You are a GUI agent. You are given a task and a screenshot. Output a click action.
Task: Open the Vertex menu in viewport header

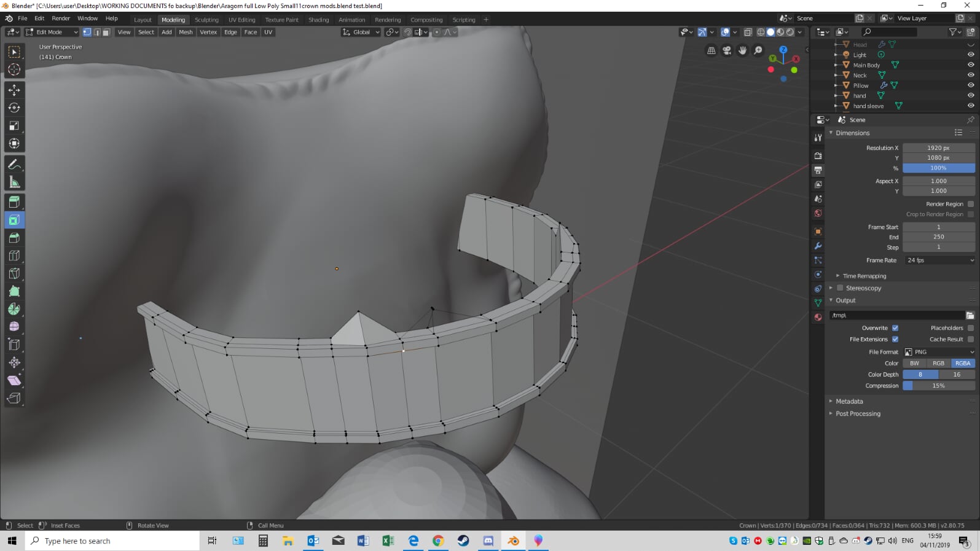[x=208, y=32]
